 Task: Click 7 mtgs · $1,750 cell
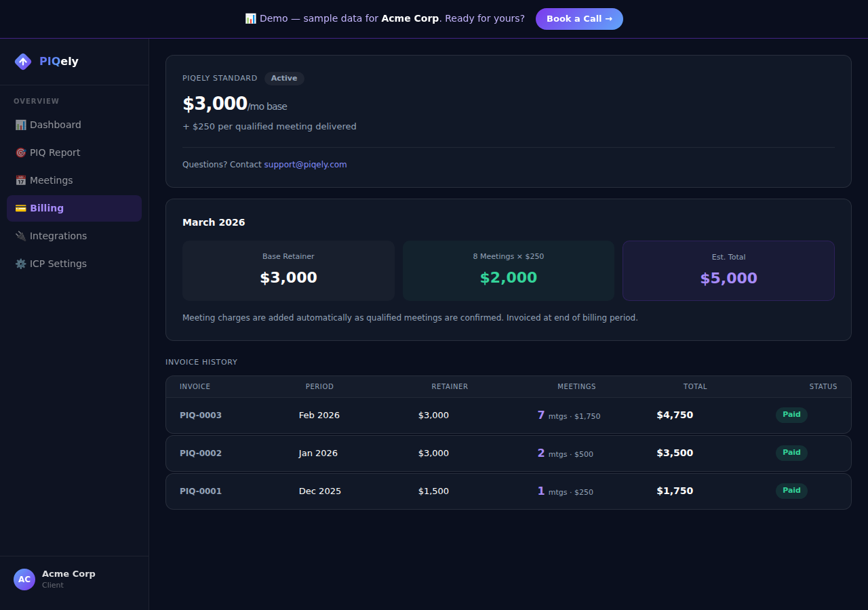569,415
